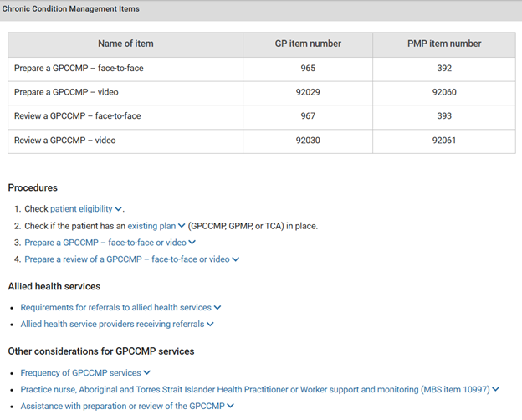Click the GP item number 92030 cell
This screenshot has height=420, width=522.
pos(308,141)
